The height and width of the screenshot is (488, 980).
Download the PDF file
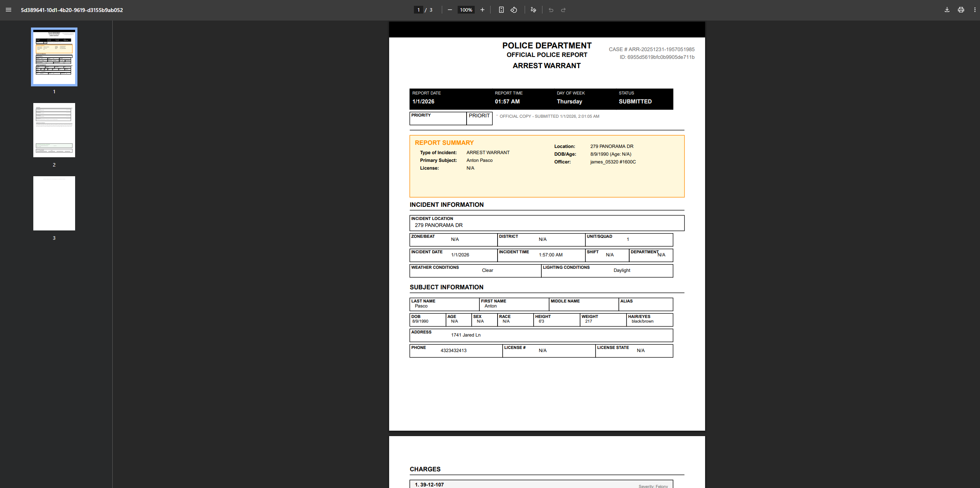coord(947,10)
